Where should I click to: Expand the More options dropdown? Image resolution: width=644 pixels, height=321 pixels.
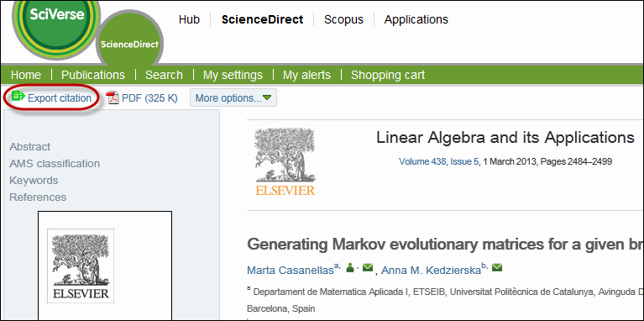[x=233, y=98]
